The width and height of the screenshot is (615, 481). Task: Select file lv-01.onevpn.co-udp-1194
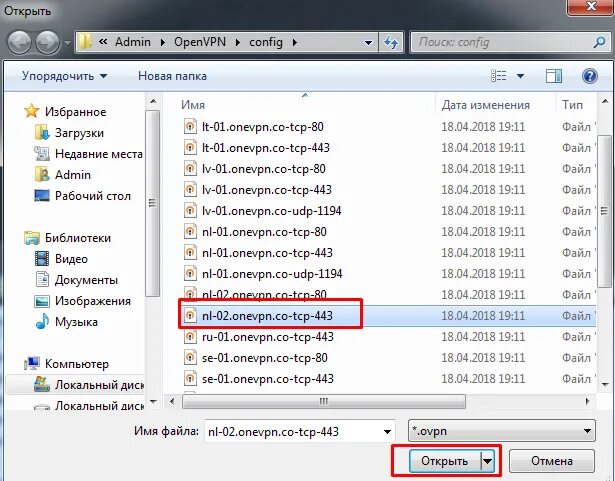click(271, 211)
